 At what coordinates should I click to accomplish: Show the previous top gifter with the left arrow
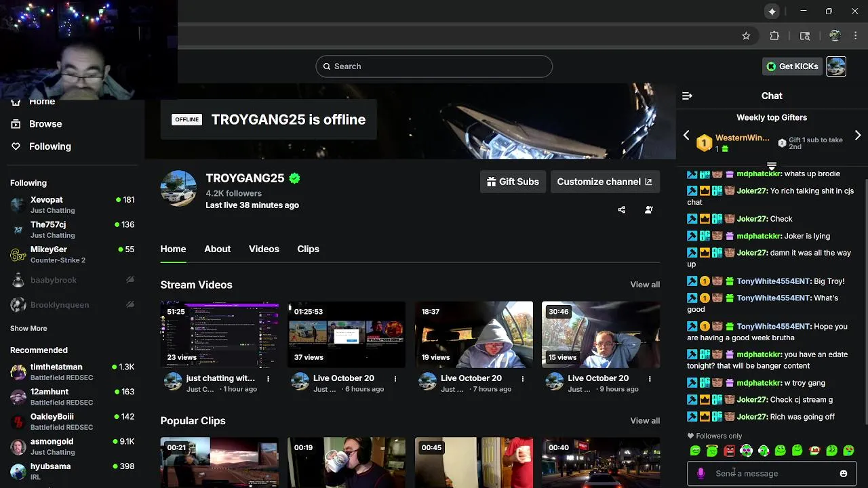click(x=686, y=136)
